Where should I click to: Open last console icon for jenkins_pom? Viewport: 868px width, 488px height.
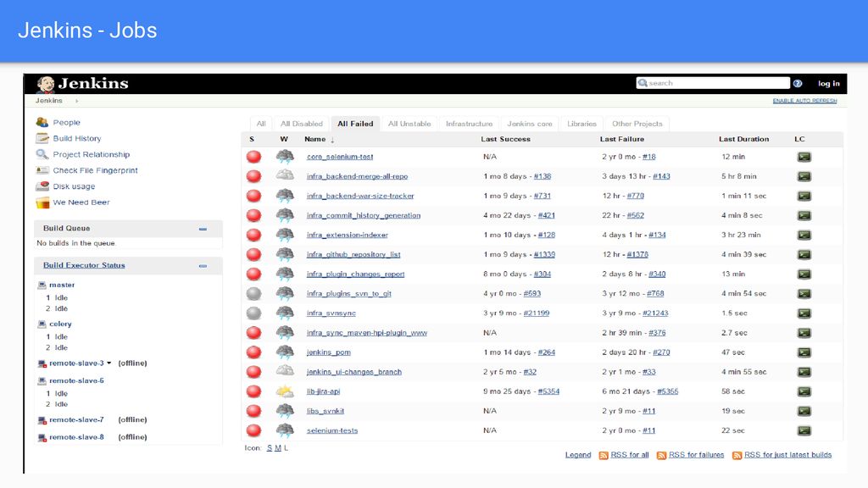[804, 352]
